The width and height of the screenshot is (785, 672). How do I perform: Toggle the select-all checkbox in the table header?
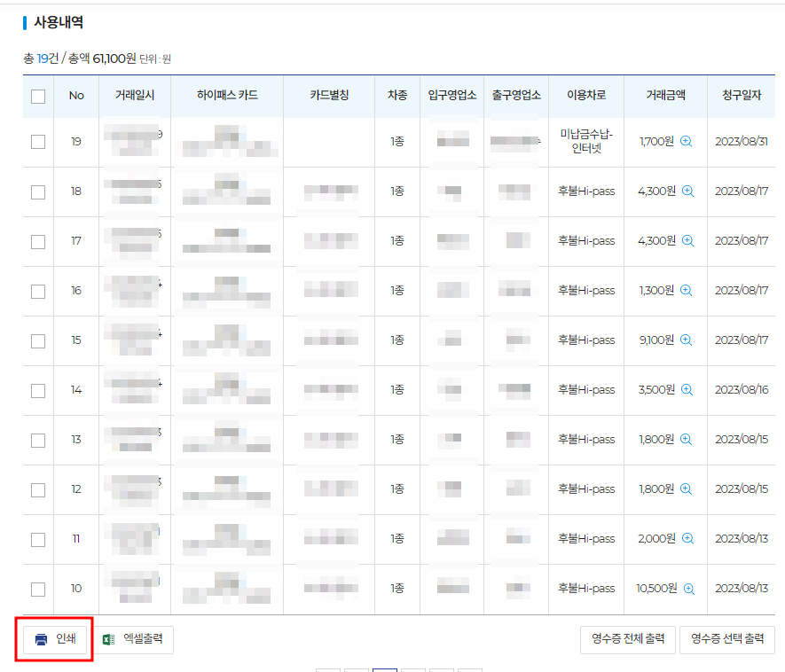tap(37, 96)
